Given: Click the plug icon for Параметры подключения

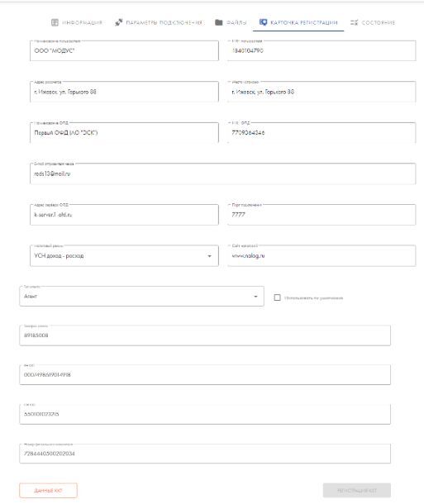Looking at the screenshot, I should tap(119, 22).
